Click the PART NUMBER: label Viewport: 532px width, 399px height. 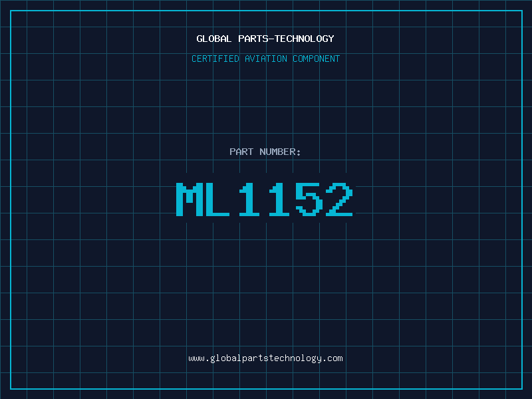[265, 152]
